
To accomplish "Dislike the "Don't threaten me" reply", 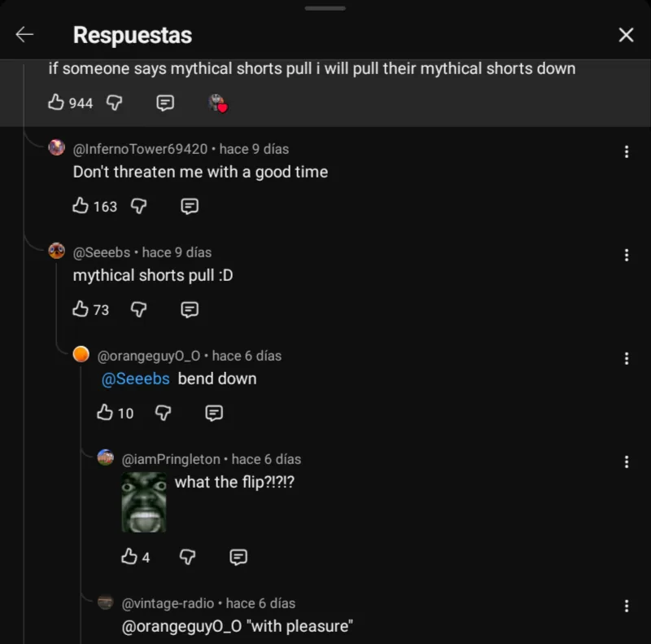I will pyautogui.click(x=138, y=206).
